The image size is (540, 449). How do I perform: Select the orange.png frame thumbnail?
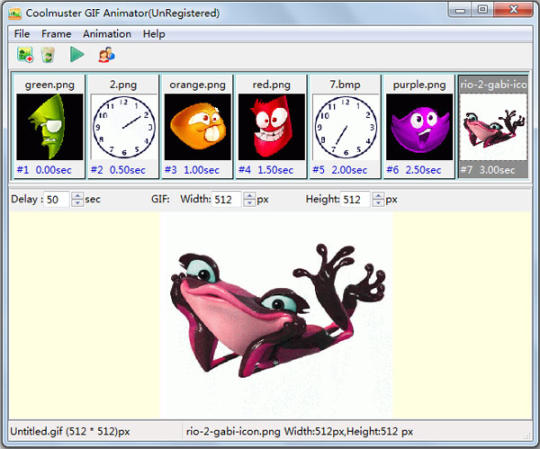point(197,127)
